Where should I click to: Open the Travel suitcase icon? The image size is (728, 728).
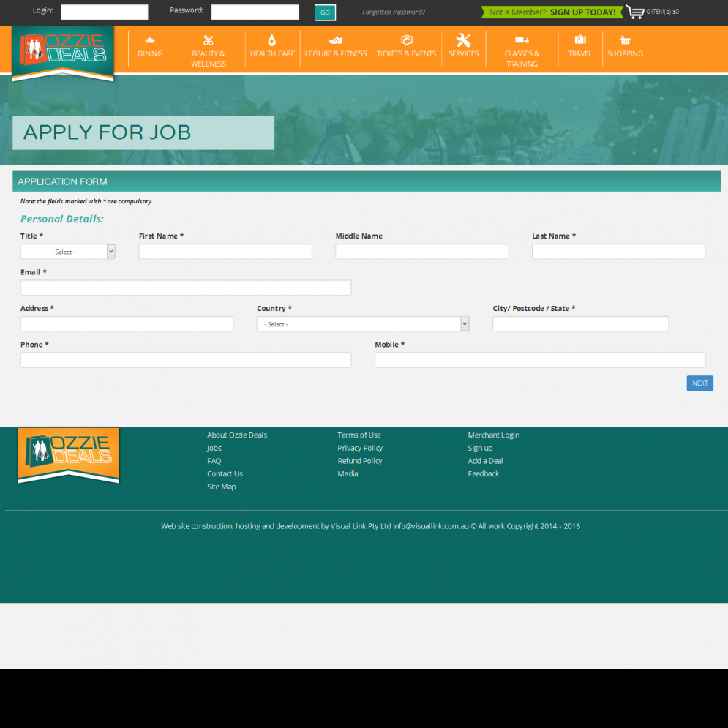tap(580, 40)
